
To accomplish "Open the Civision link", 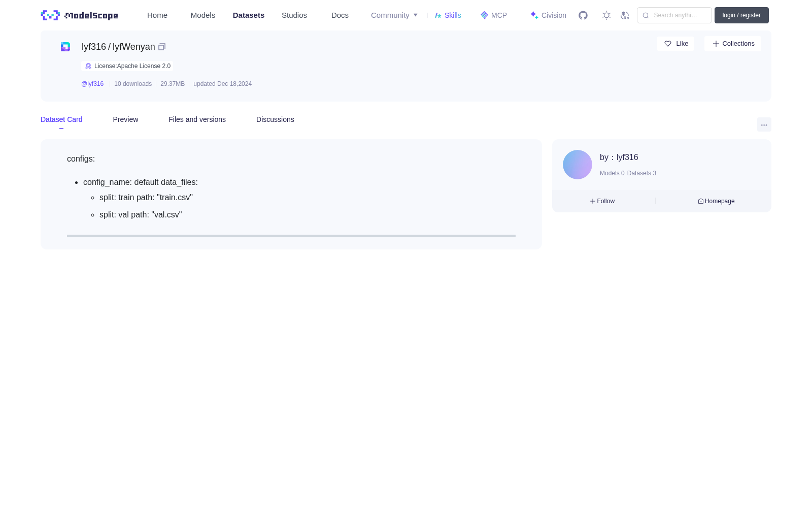I will [548, 15].
